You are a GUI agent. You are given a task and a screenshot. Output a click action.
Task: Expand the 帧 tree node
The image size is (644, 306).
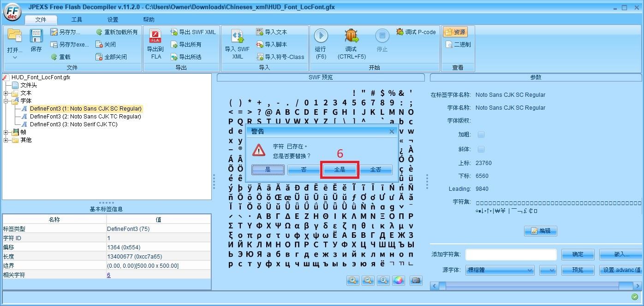pyautogui.click(x=6, y=132)
